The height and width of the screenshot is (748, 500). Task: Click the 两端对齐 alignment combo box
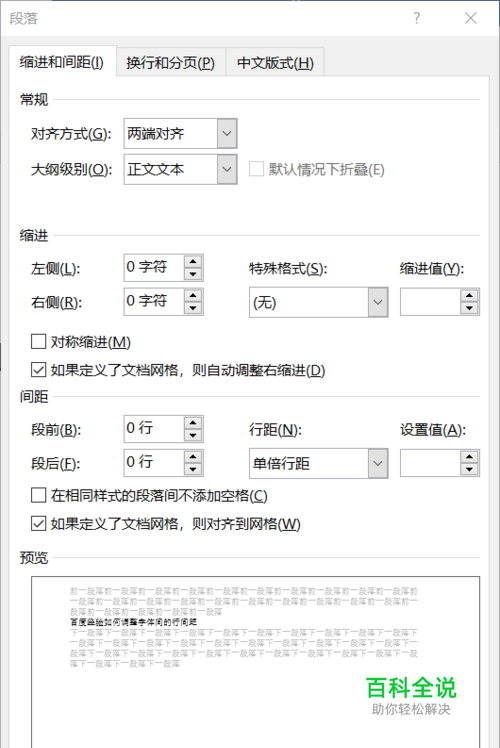(180, 133)
